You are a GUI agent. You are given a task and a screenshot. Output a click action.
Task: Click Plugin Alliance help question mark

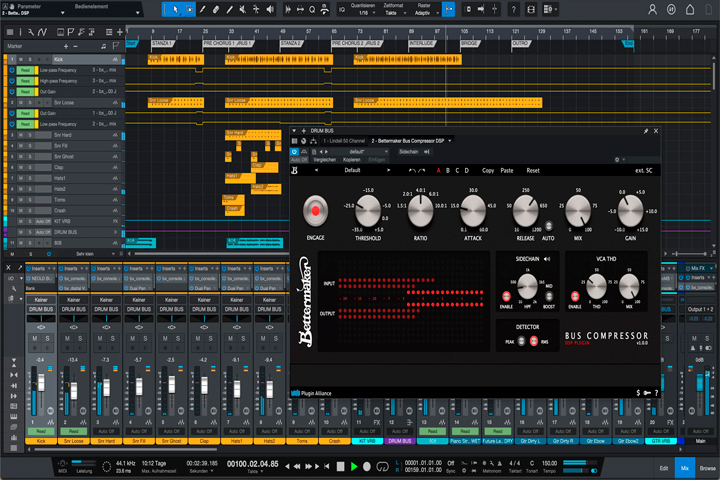pos(656,393)
